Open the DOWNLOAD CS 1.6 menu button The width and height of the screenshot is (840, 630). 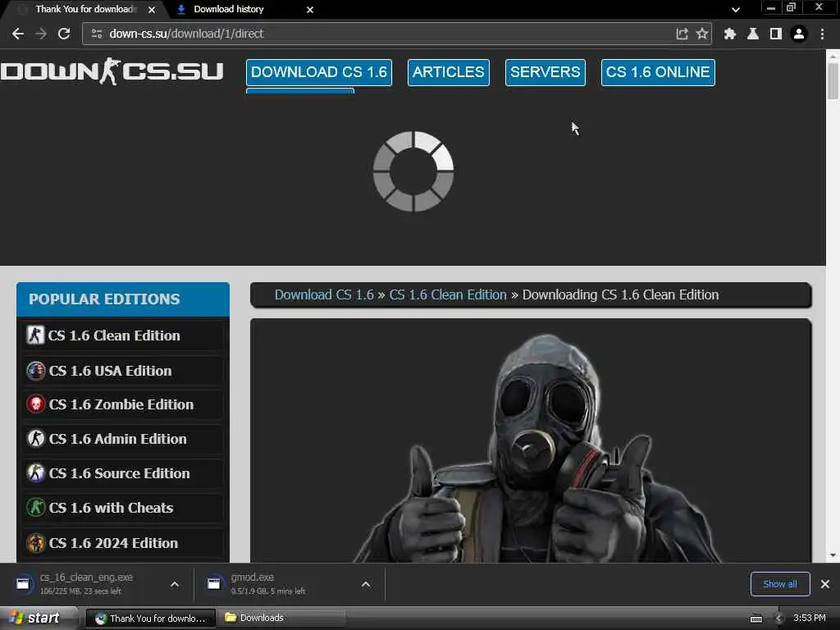tap(319, 72)
